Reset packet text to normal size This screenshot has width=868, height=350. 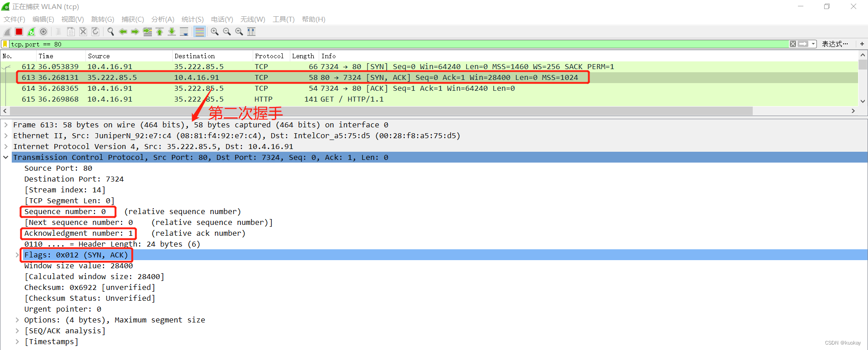click(x=239, y=32)
